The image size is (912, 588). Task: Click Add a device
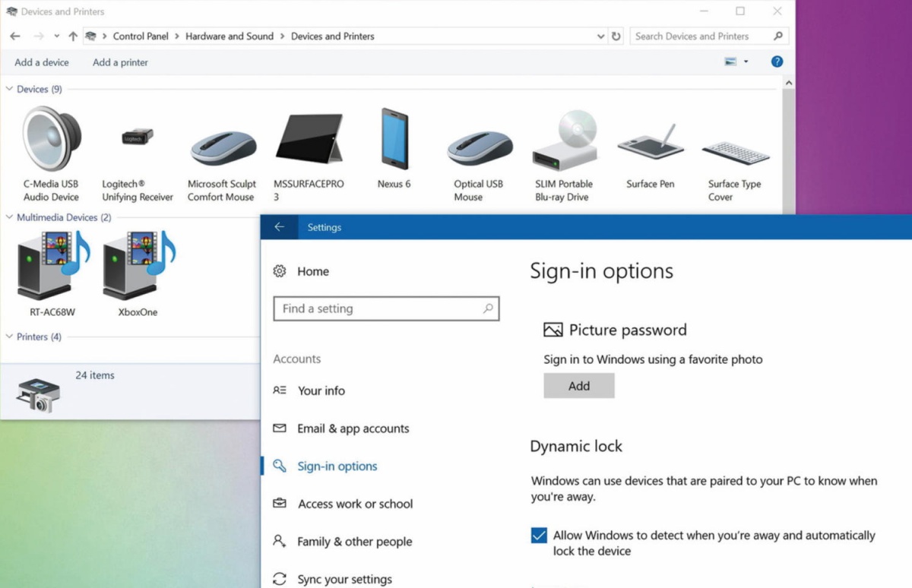(x=42, y=62)
